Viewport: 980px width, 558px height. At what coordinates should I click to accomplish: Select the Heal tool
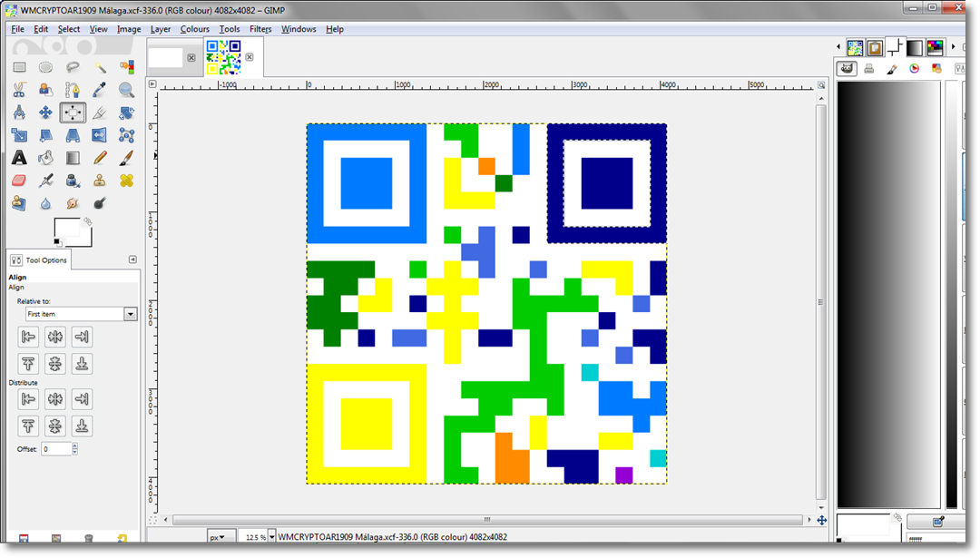(x=126, y=181)
